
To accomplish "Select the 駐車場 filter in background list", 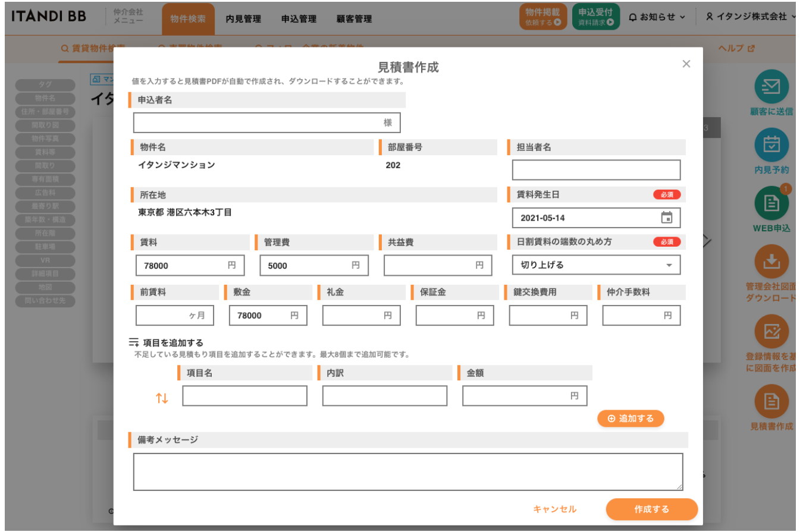I will click(45, 247).
